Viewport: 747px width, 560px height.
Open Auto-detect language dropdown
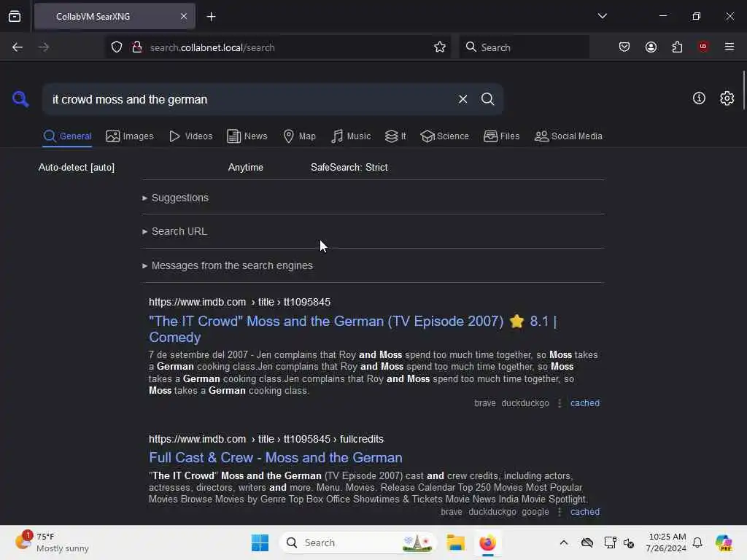click(77, 167)
